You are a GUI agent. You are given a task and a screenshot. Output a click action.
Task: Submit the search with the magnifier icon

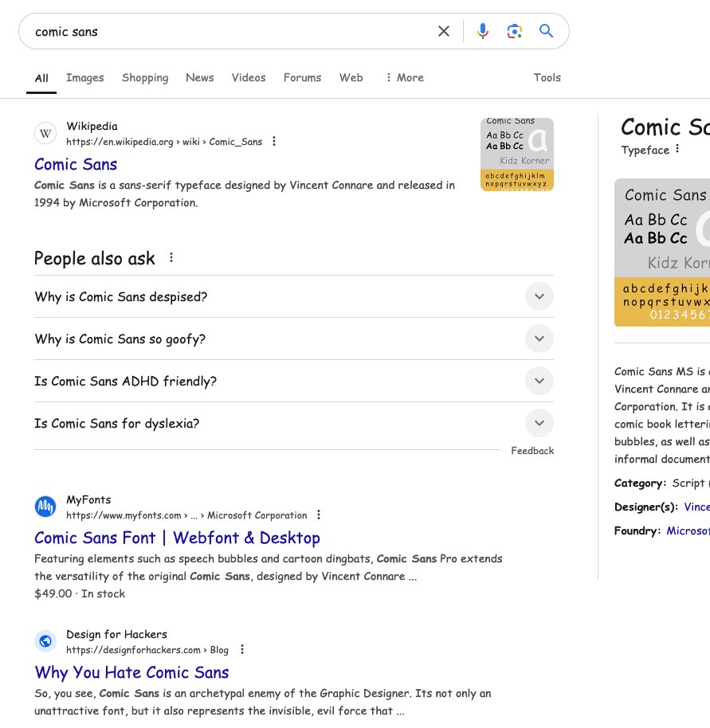coord(546,31)
